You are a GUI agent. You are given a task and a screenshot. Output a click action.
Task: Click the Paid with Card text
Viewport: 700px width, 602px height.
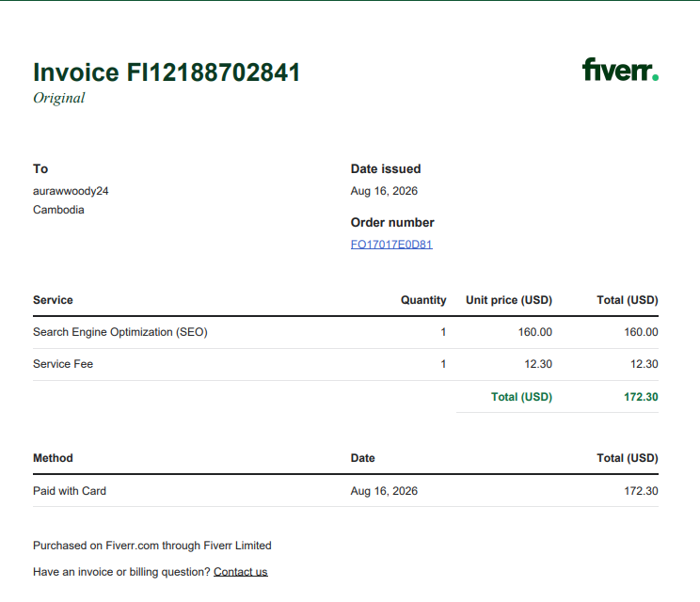(x=70, y=491)
